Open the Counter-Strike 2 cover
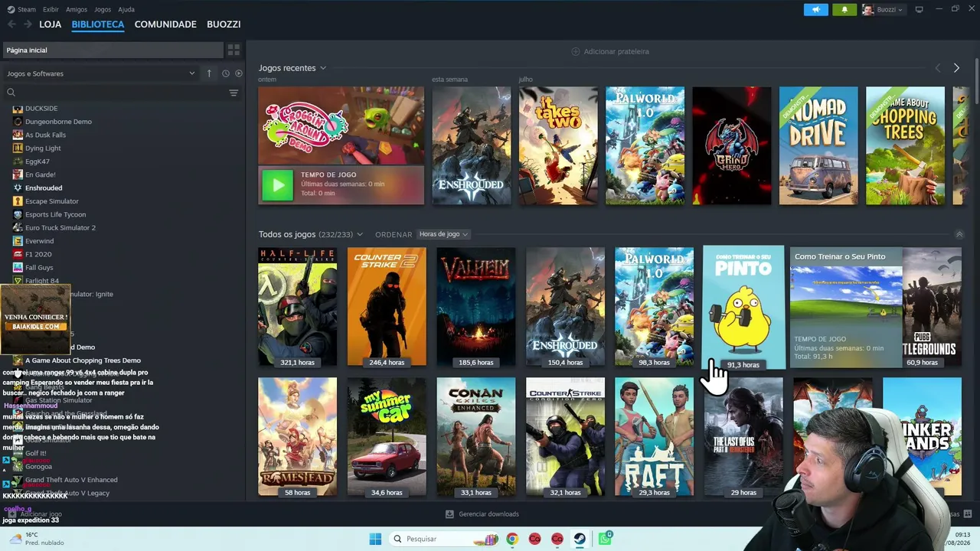Viewport: 980px width, 551px height. (387, 307)
